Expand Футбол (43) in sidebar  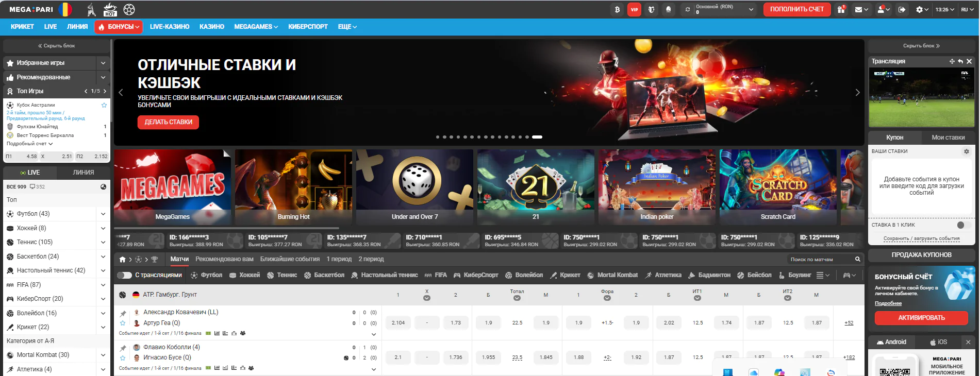coord(103,214)
